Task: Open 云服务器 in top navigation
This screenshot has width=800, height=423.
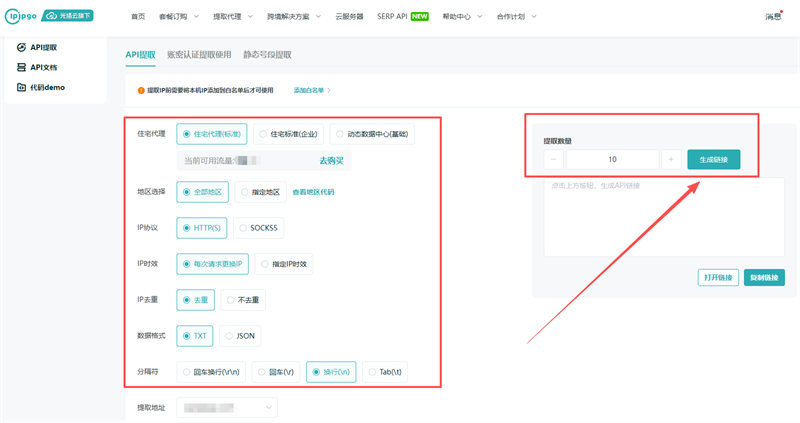Action: tap(349, 16)
